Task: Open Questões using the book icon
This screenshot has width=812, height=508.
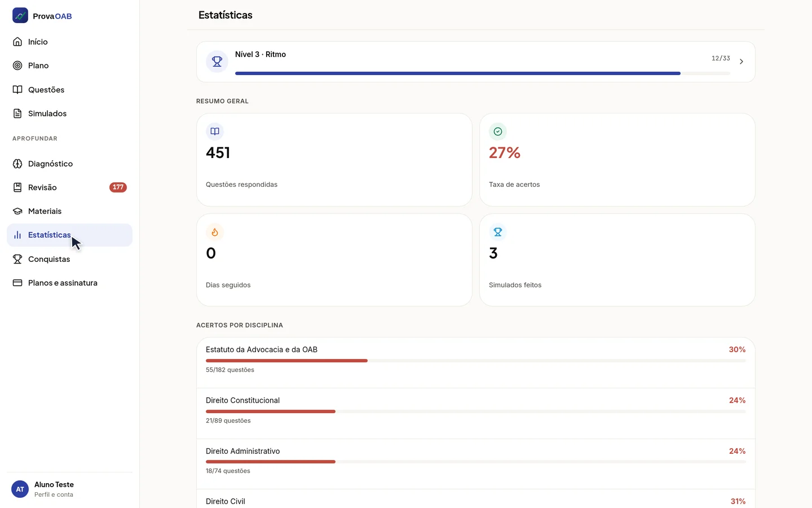Action: click(17, 90)
